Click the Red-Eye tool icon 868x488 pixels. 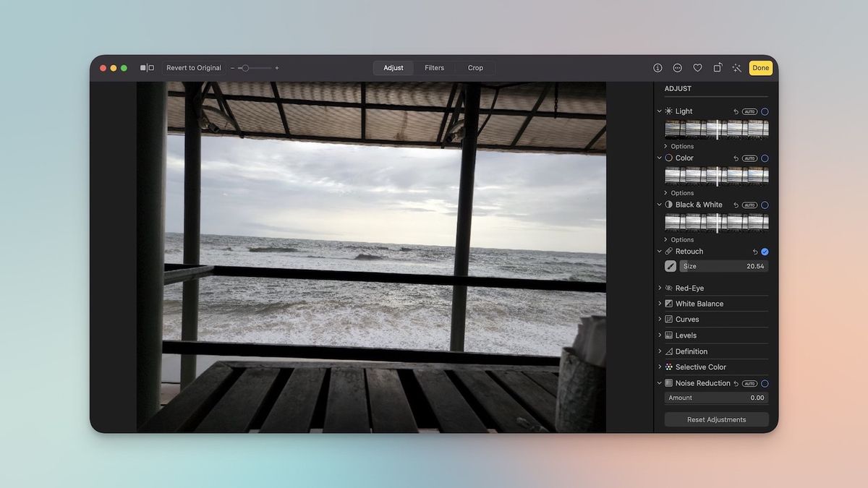[x=668, y=288]
